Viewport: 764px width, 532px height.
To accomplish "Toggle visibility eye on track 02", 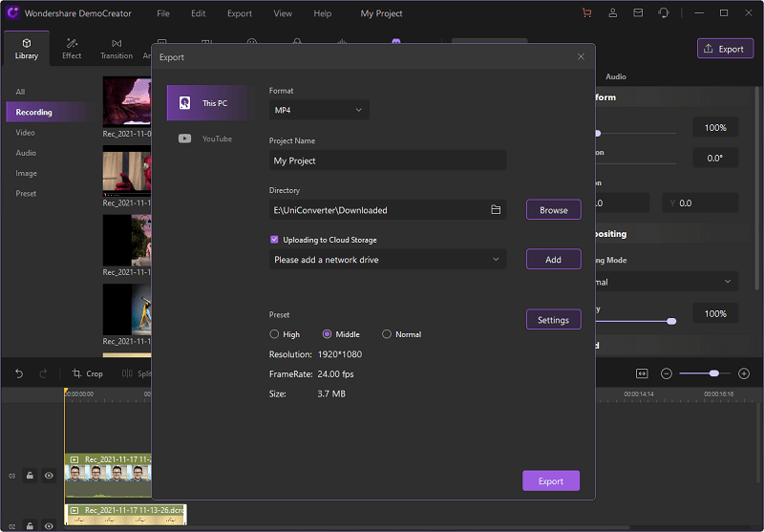I will pos(49,526).
